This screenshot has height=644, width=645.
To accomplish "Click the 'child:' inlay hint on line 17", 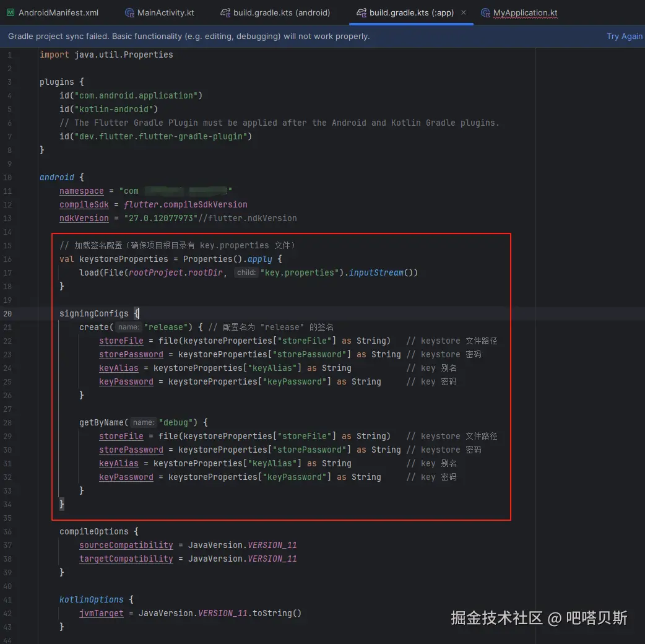I will [x=246, y=272].
